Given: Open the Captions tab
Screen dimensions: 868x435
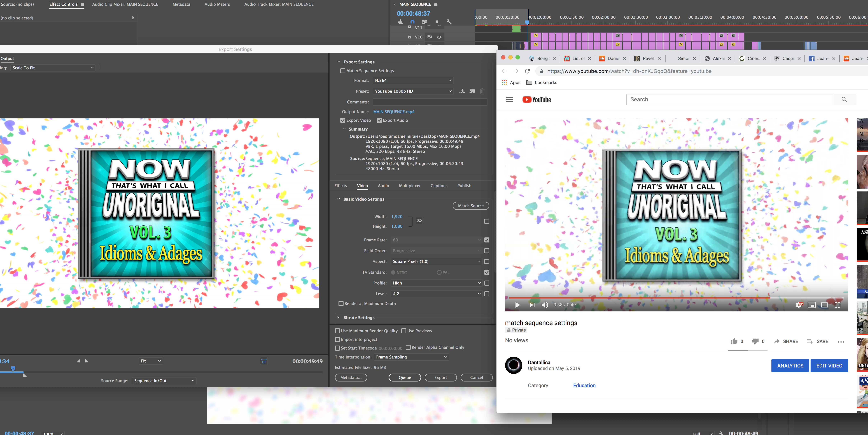Looking at the screenshot, I should pyautogui.click(x=439, y=186).
